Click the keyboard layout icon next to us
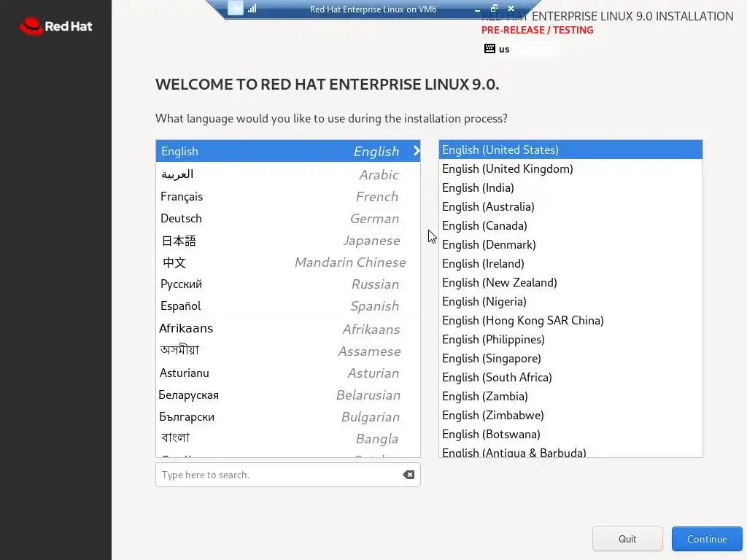This screenshot has height=560, width=747. (489, 49)
